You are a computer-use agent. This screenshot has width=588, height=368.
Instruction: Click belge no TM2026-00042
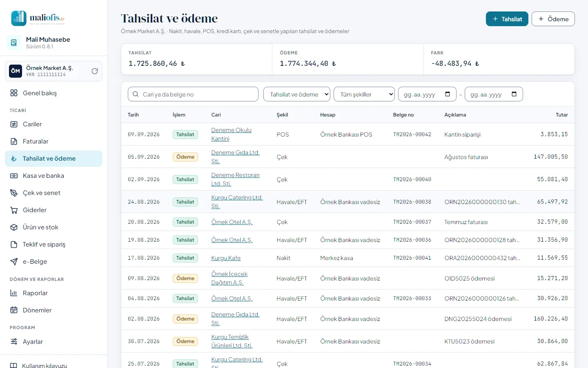pos(412,135)
